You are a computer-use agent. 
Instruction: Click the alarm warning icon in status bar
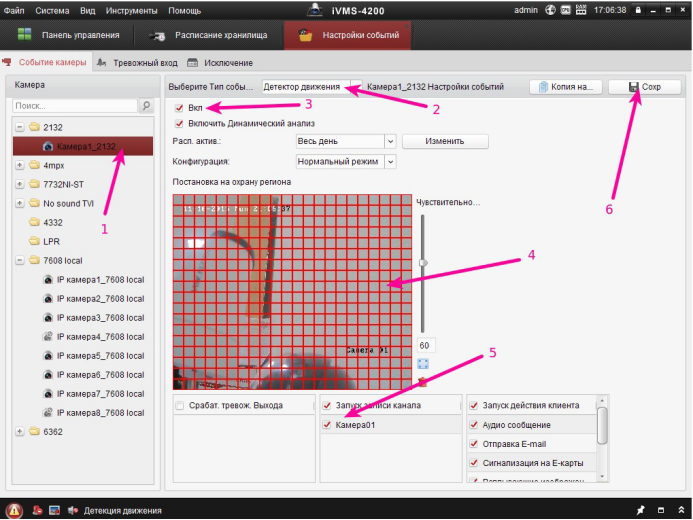pos(14,510)
